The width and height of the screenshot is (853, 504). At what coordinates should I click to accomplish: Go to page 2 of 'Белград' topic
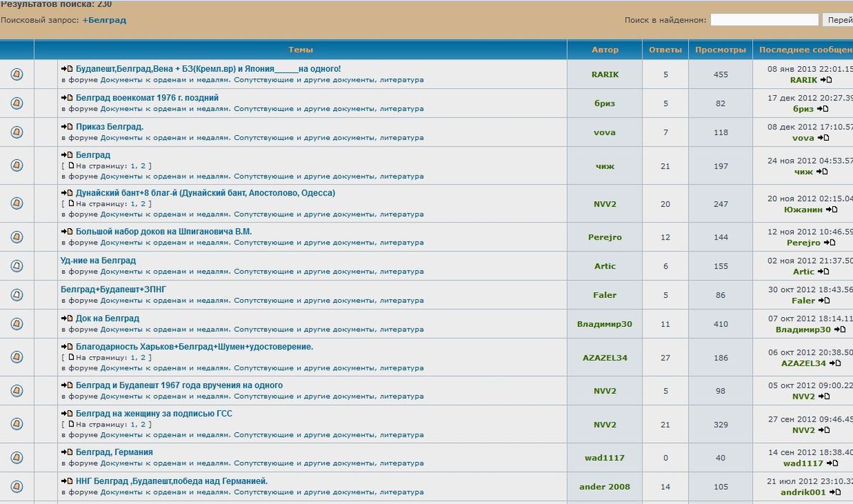pos(143,166)
